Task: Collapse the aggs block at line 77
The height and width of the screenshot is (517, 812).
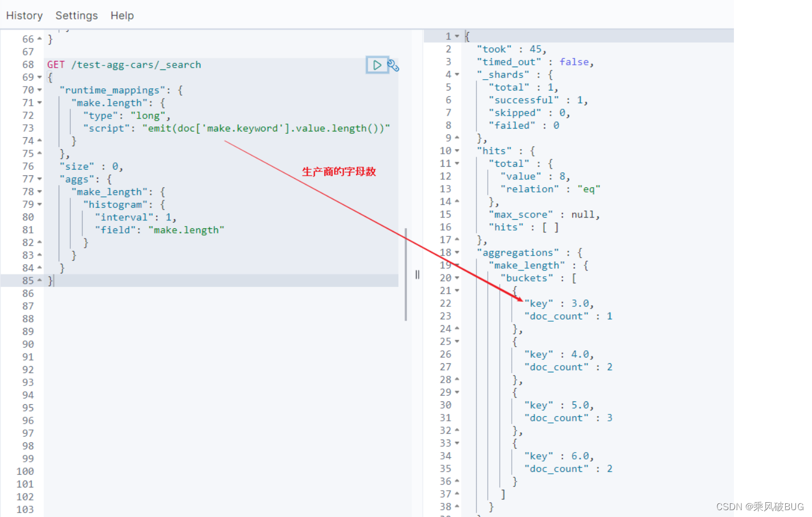Action: point(39,179)
